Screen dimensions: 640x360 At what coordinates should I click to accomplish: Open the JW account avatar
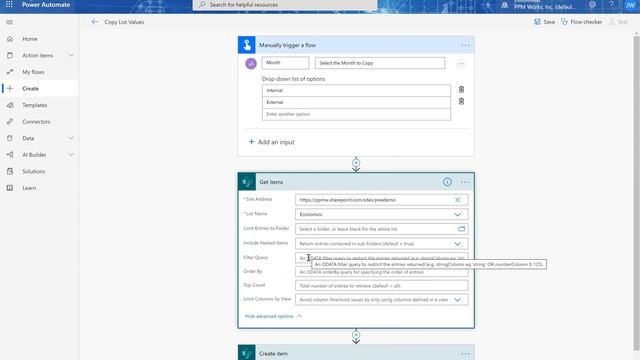(630, 4)
